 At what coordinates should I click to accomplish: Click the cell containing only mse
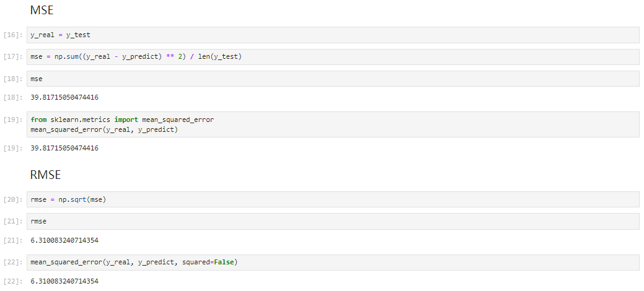pyautogui.click(x=333, y=79)
